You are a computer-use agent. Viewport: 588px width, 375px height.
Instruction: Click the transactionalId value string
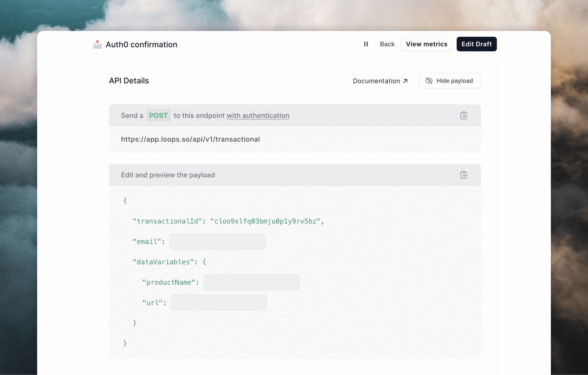click(x=265, y=221)
